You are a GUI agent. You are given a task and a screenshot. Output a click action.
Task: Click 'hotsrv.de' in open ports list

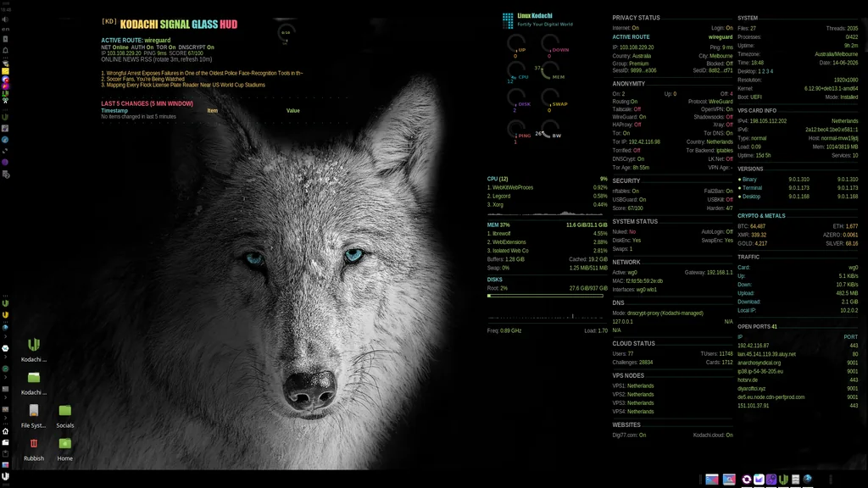748,380
